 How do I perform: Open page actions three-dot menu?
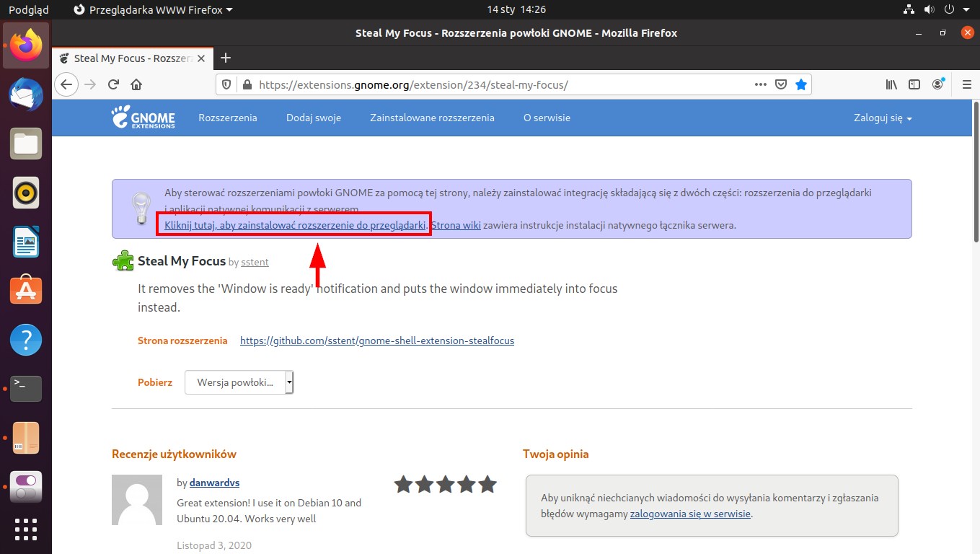760,84
